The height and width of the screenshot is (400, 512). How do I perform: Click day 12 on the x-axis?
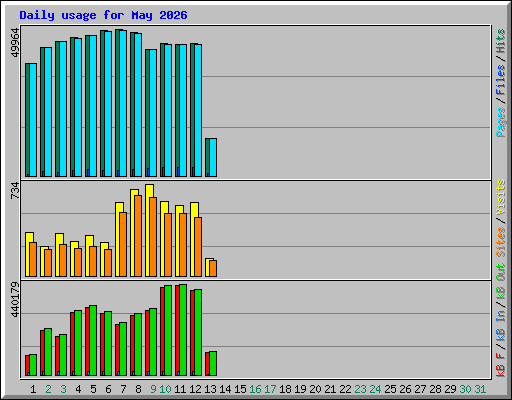coord(195,389)
